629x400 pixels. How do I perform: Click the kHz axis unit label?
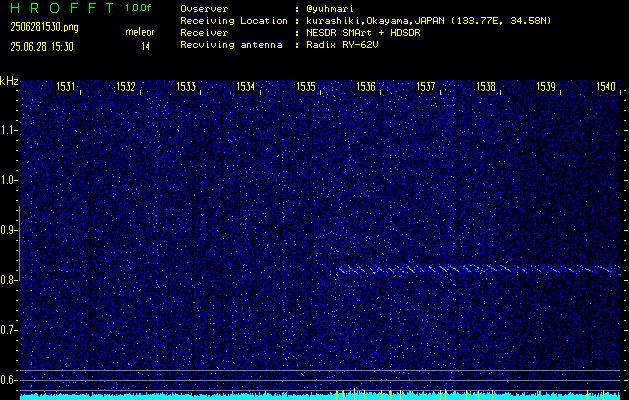coord(9,81)
